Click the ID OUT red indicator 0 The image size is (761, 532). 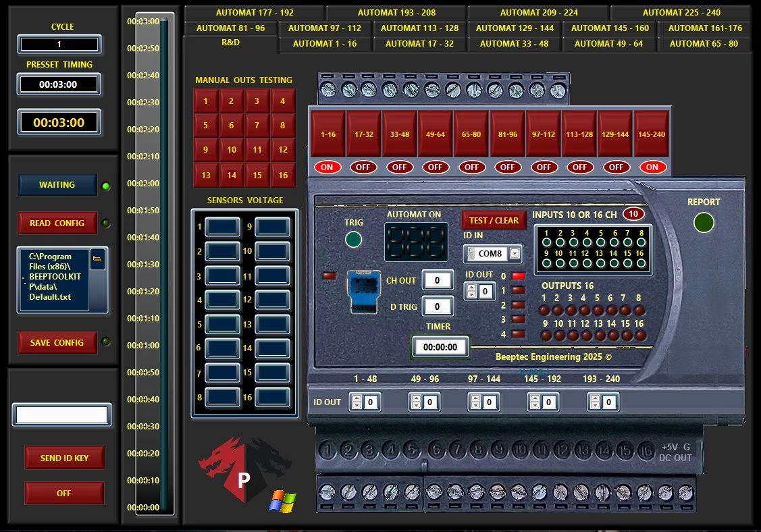click(x=519, y=276)
